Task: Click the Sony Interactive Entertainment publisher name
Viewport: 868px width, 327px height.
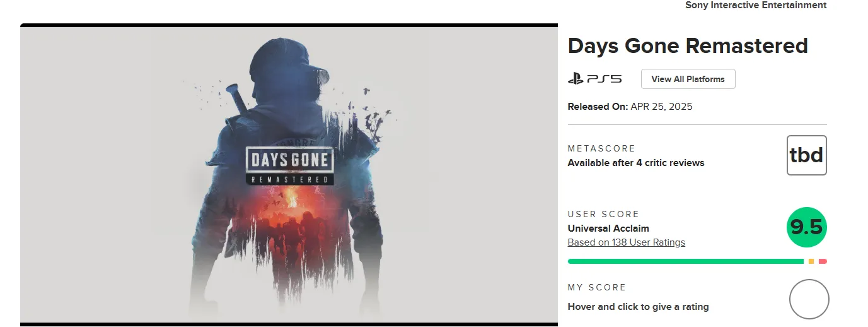Action: 756,5
